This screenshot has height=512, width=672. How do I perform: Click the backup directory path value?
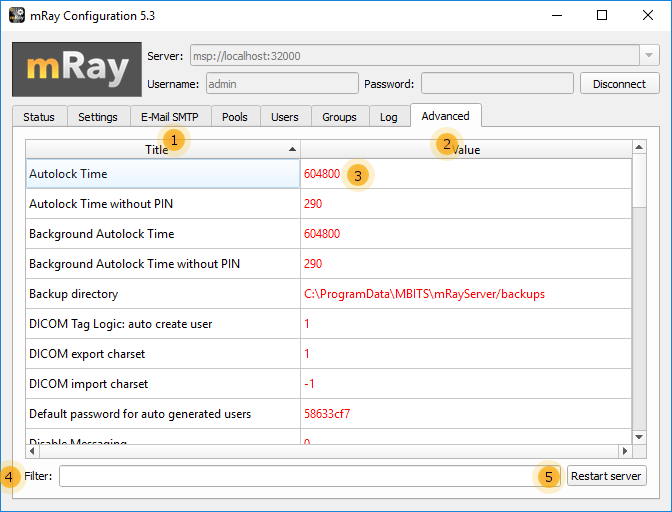click(x=424, y=294)
